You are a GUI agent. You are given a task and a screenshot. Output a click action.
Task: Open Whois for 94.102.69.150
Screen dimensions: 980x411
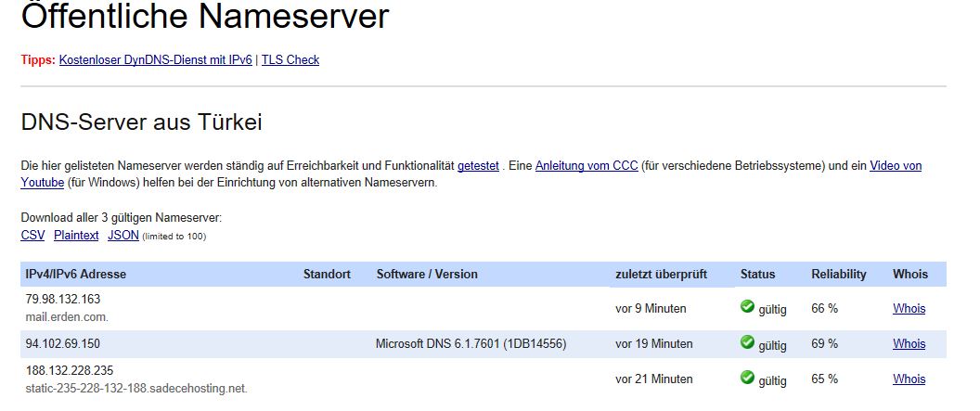click(909, 343)
